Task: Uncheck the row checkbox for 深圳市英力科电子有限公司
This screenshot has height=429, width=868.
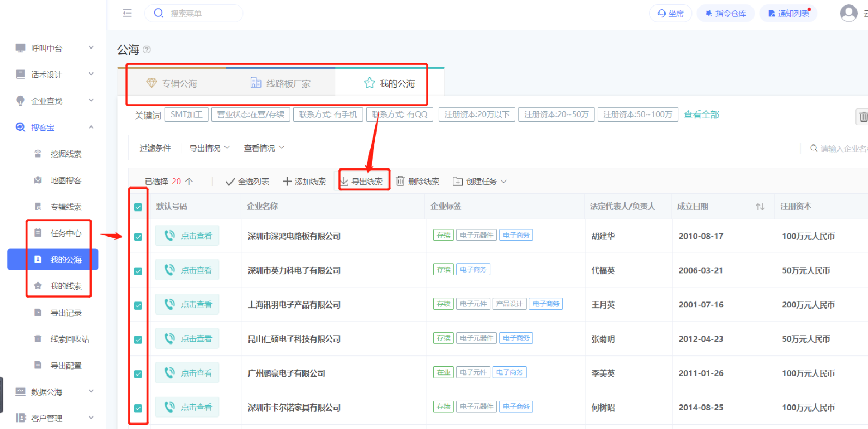Action: tap(138, 271)
